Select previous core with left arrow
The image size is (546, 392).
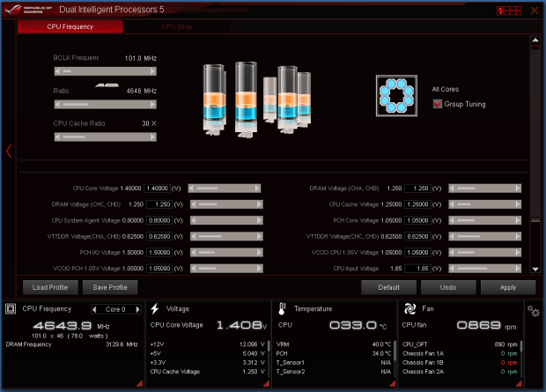[x=94, y=309]
